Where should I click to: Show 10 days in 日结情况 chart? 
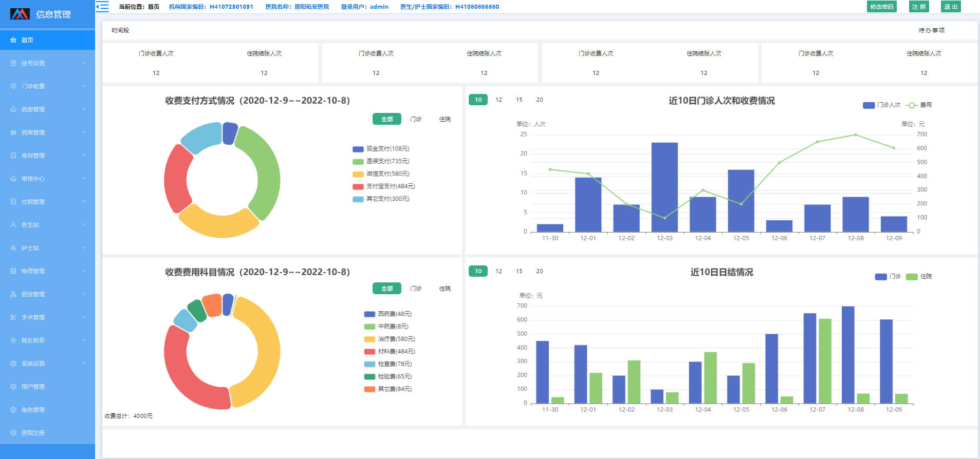[x=478, y=271]
